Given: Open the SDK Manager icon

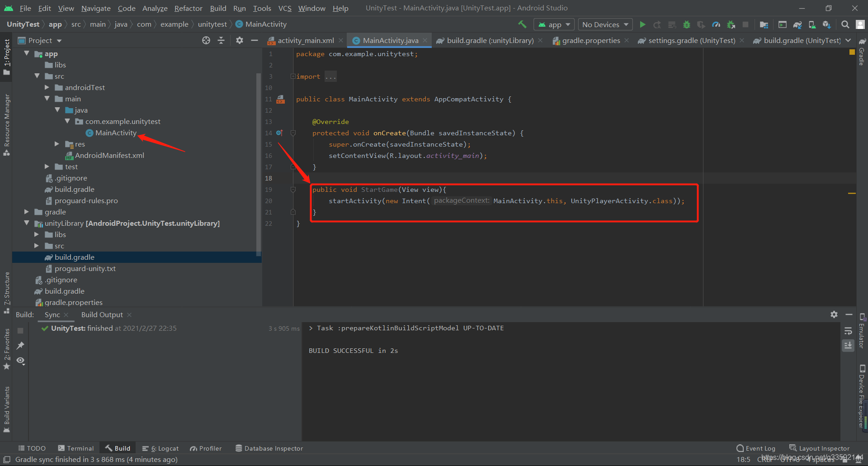Looking at the screenshot, I should pos(827,24).
